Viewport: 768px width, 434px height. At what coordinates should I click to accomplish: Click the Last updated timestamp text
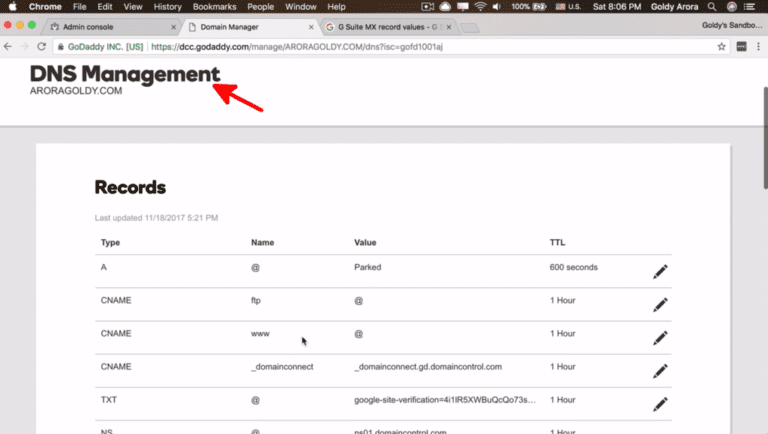coord(156,217)
